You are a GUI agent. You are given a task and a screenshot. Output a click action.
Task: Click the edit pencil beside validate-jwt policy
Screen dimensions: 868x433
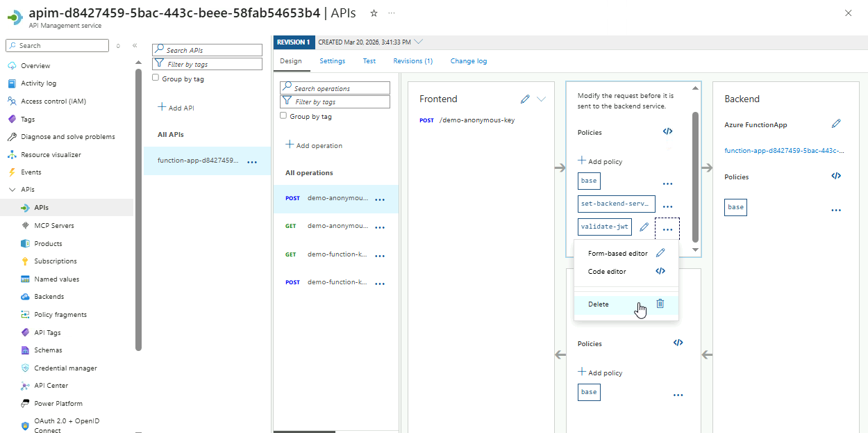[644, 227]
